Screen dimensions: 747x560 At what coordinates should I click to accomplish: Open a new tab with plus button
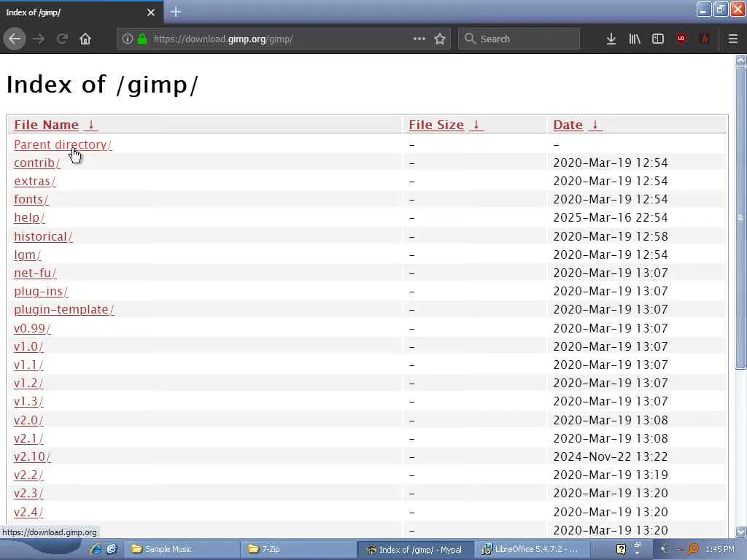tap(176, 12)
